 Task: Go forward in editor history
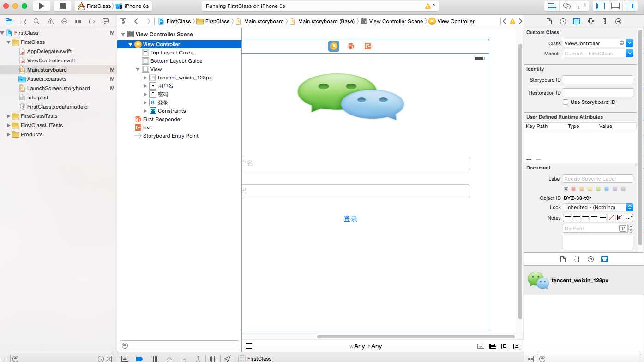(x=148, y=21)
